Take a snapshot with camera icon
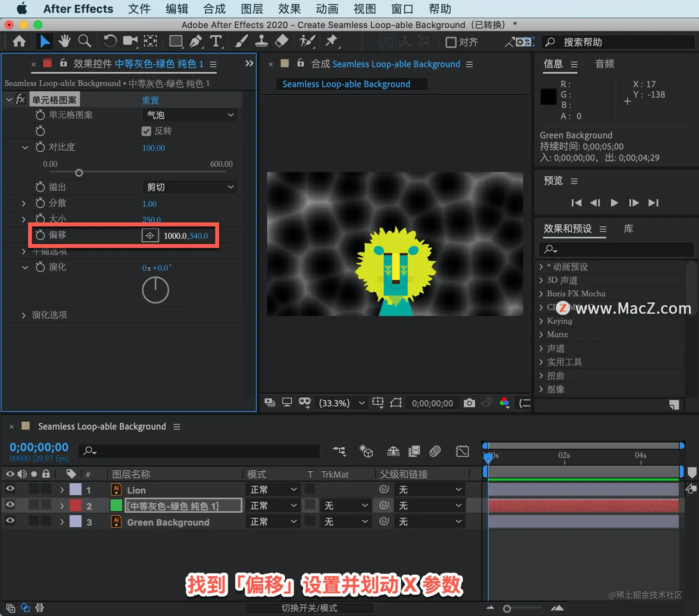 coord(469,403)
